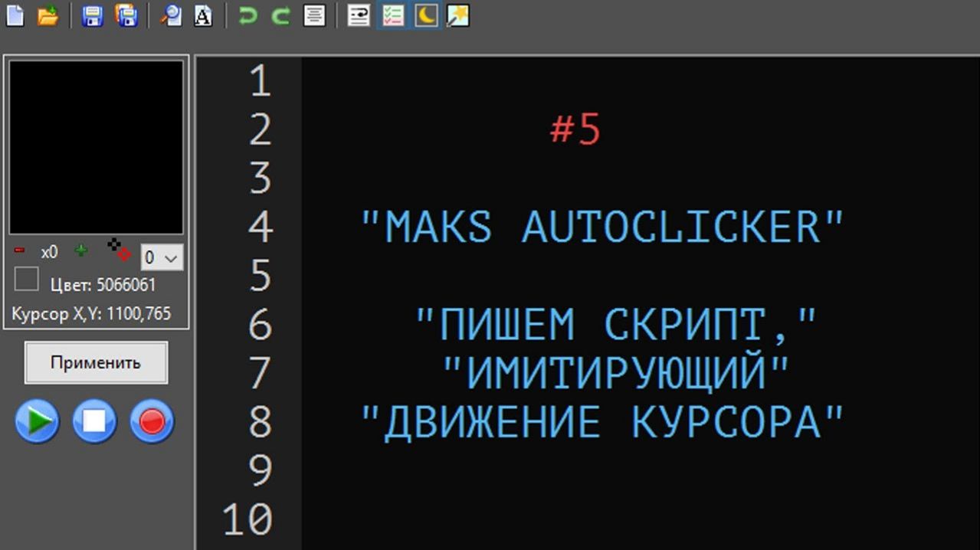This screenshot has width=980, height=550.
Task: Open the font settings icon
Action: [203, 16]
